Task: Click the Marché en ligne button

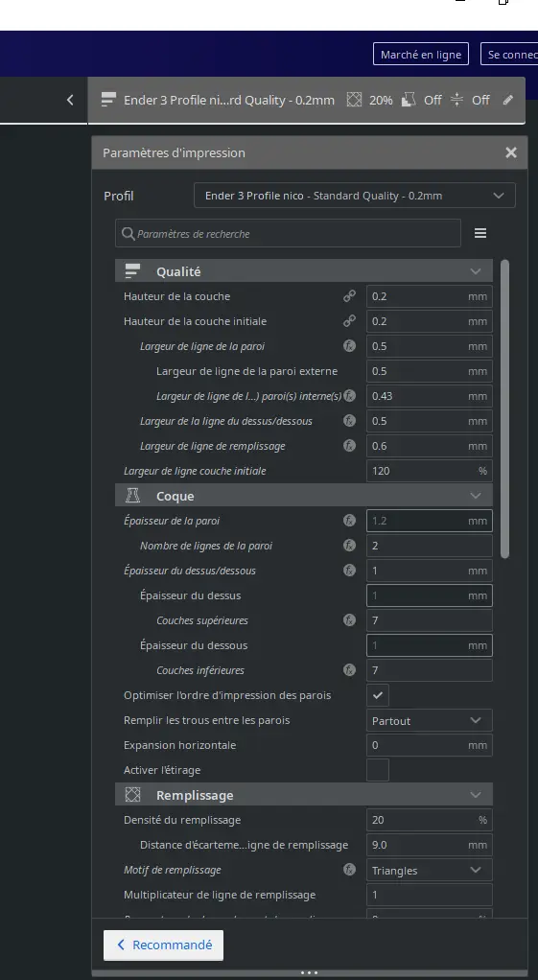Action: coord(421,55)
